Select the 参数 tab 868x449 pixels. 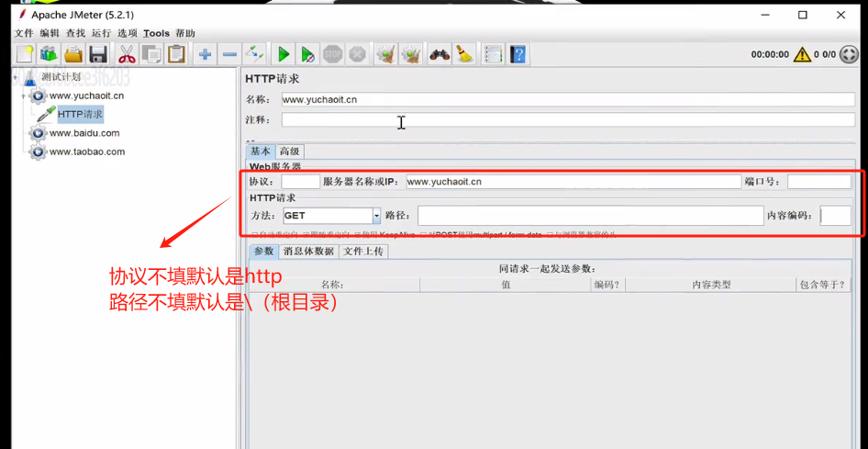[x=264, y=251]
